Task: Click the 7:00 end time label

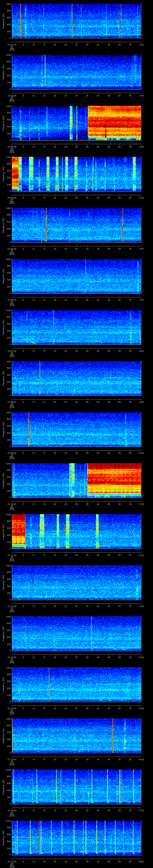Action: point(141,300)
